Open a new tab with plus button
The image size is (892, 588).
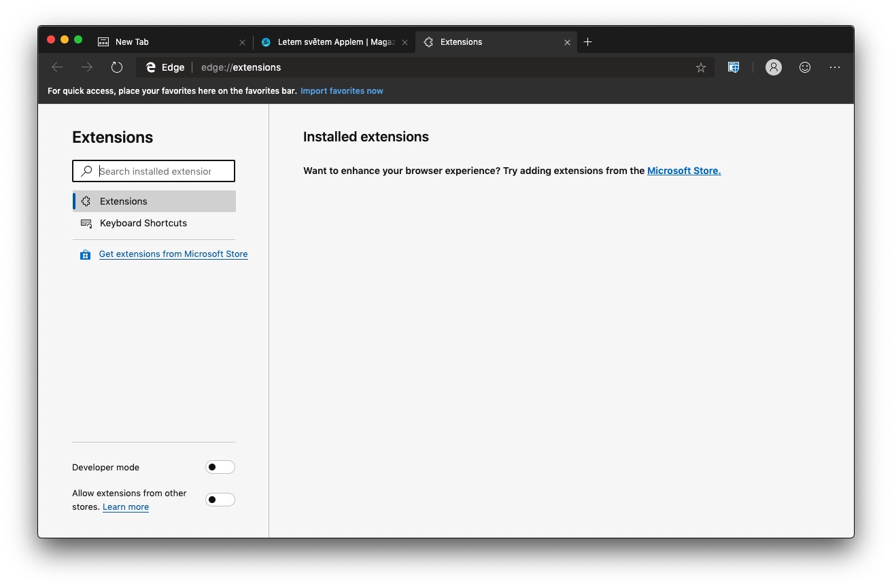pos(588,42)
